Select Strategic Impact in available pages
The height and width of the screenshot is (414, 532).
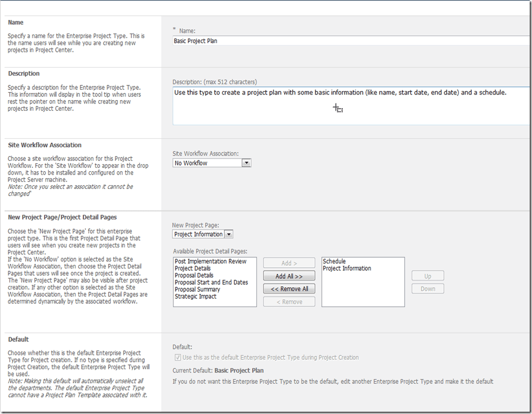(196, 296)
